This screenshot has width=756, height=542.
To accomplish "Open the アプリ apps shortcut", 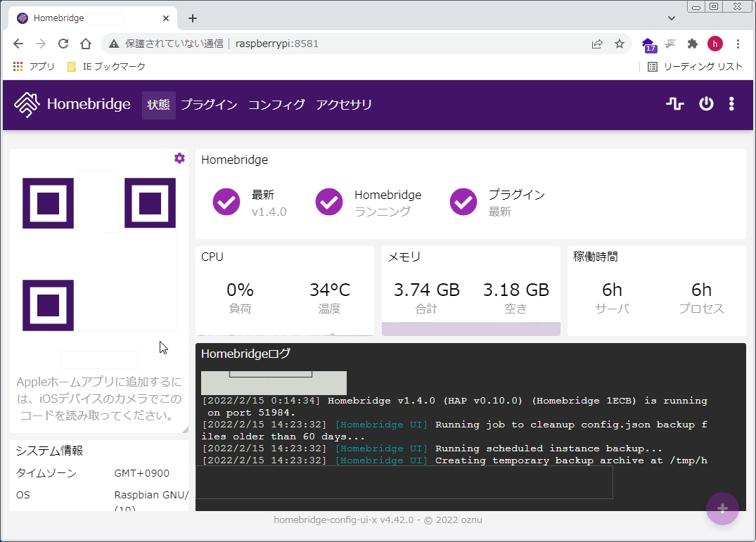I will tap(34, 67).
